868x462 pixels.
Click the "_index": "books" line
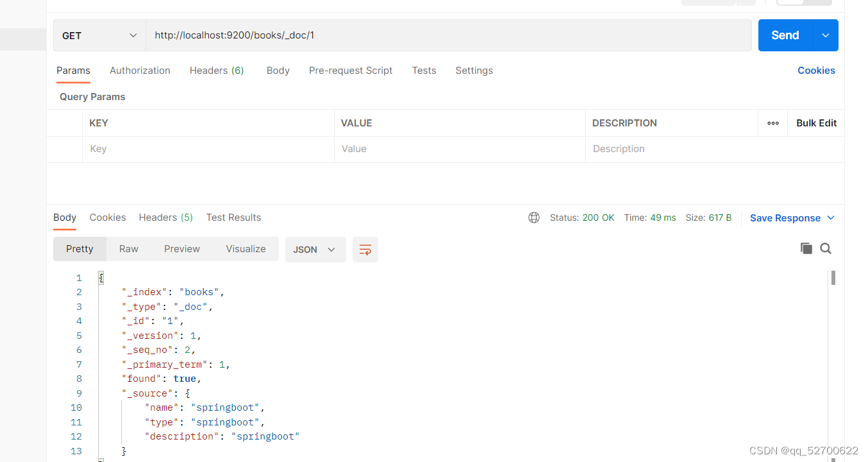click(x=173, y=292)
